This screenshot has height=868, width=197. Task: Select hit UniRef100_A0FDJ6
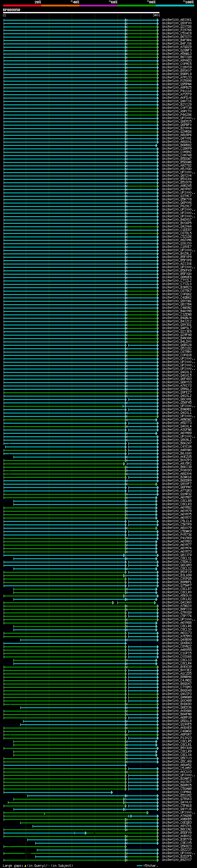point(177,98)
